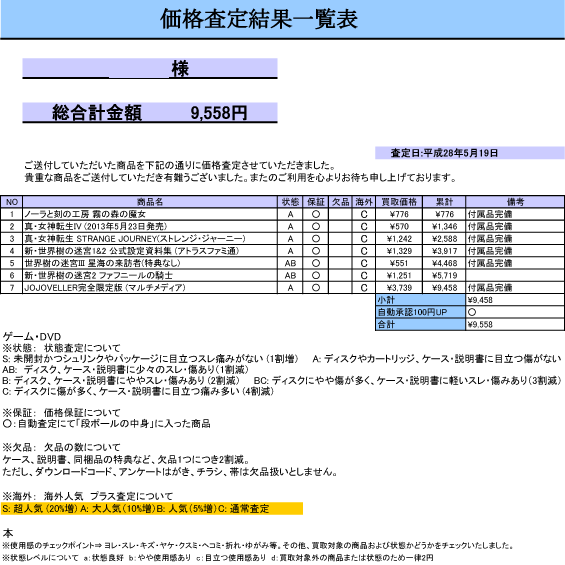
Task: Click the NO column header
Action: [12, 202]
